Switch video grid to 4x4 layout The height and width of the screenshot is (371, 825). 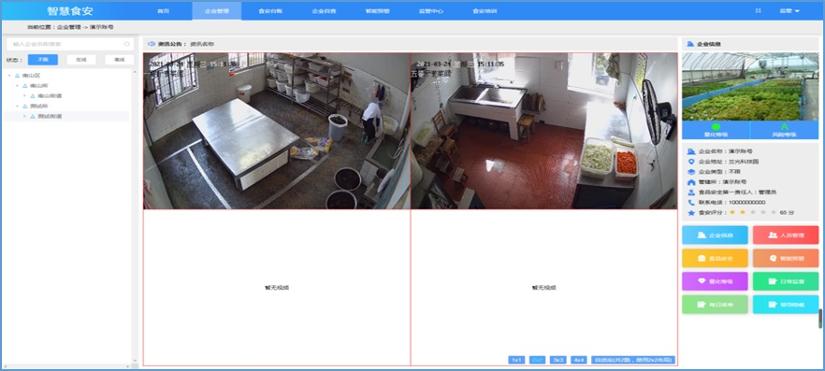click(579, 360)
